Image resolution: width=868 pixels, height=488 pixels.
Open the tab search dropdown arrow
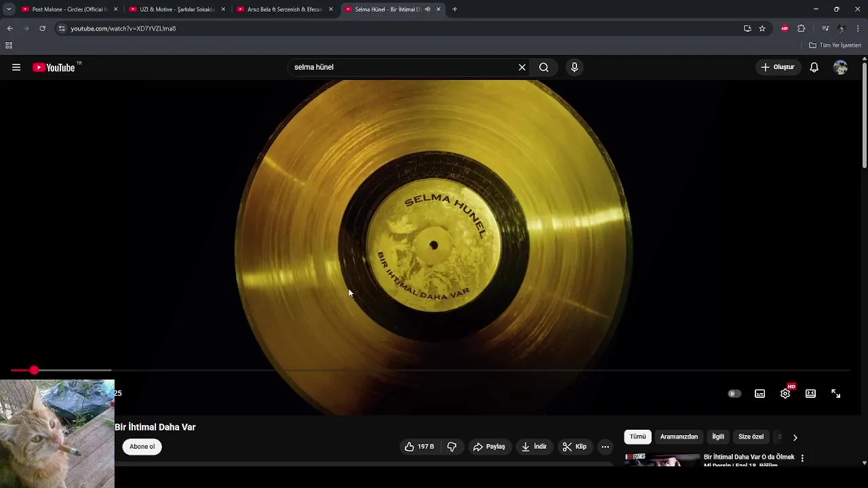click(x=8, y=9)
